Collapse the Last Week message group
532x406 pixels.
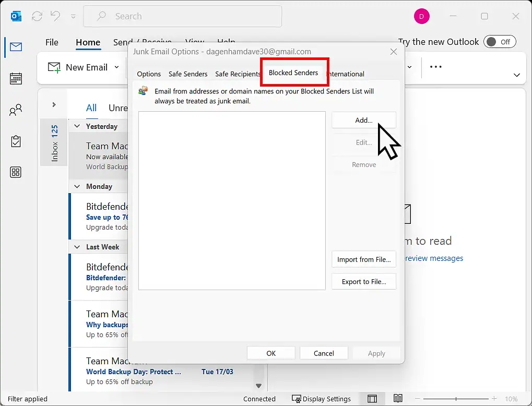77,246
